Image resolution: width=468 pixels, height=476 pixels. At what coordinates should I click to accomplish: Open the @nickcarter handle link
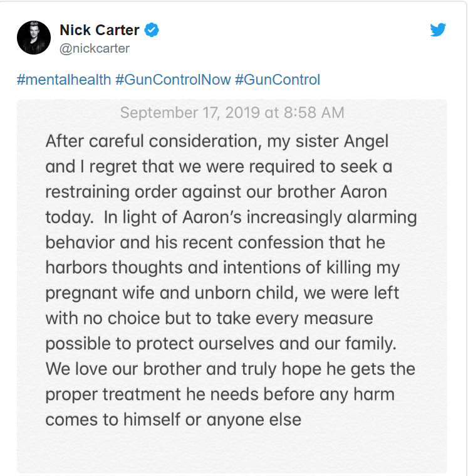[x=94, y=48]
